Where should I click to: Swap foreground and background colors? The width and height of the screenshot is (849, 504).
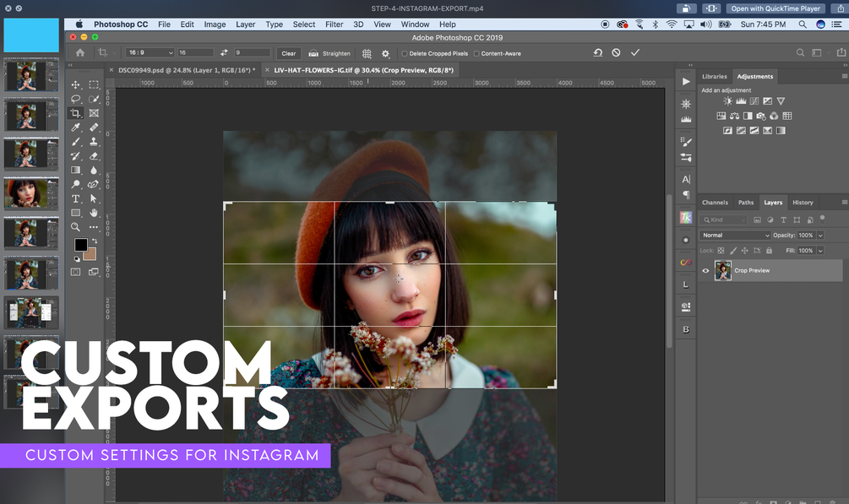coord(95,241)
